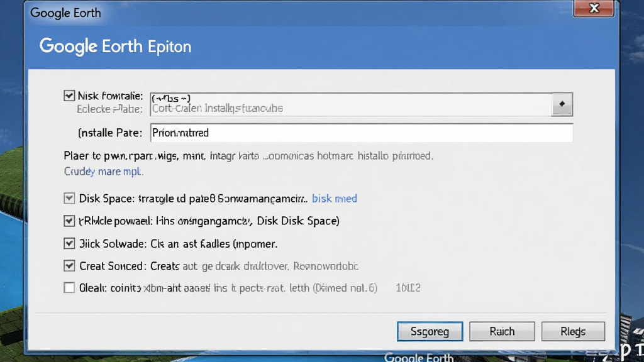Click the Installe Pate input field
The width and height of the screenshot is (644, 362).
362,133
